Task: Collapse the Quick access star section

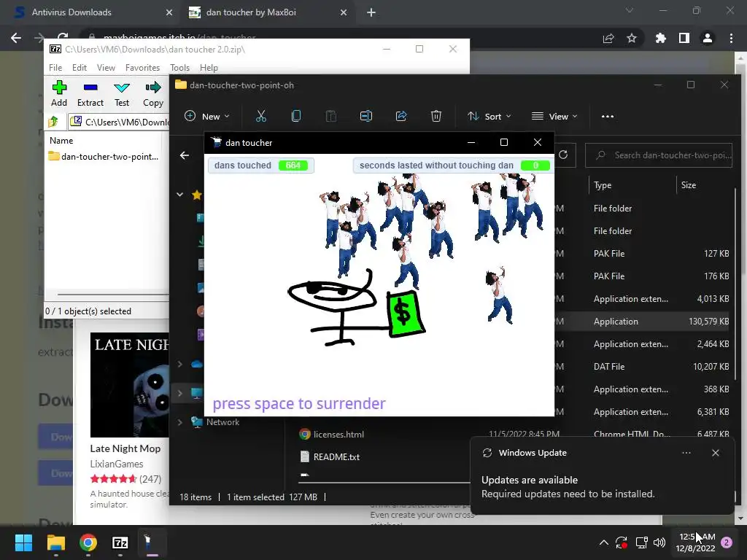Action: 180,194
